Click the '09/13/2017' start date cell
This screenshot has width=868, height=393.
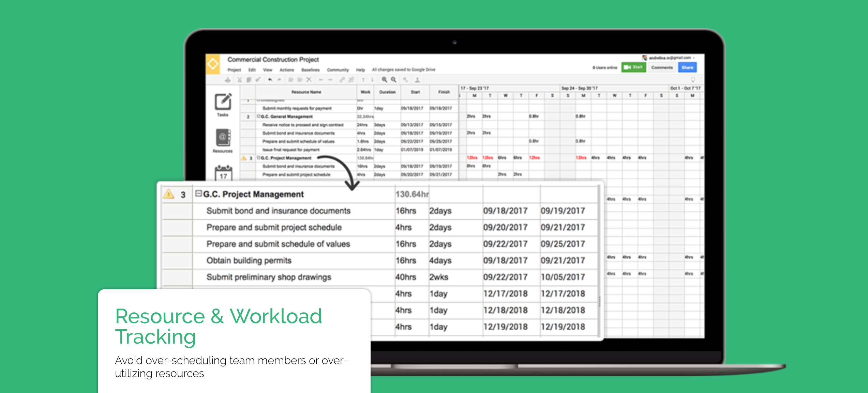(412, 125)
